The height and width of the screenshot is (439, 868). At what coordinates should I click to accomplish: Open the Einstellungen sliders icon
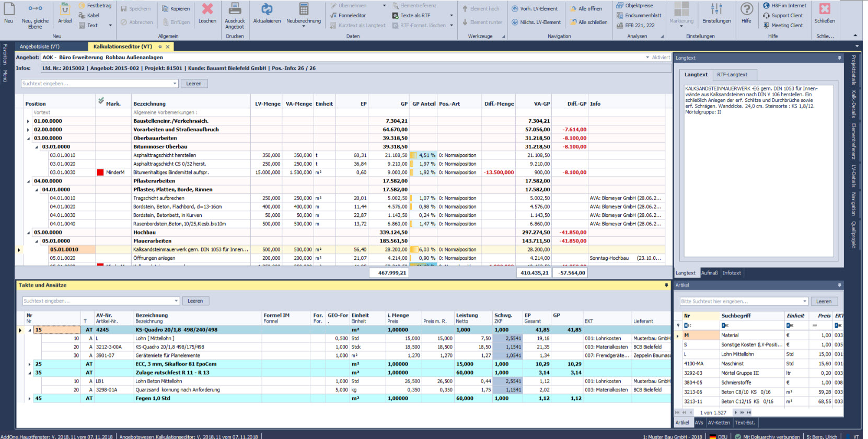click(x=716, y=9)
